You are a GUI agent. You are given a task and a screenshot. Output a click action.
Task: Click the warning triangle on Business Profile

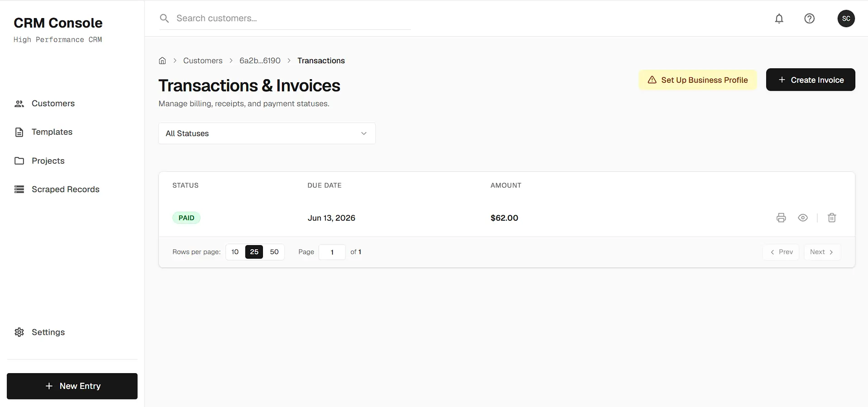(652, 80)
